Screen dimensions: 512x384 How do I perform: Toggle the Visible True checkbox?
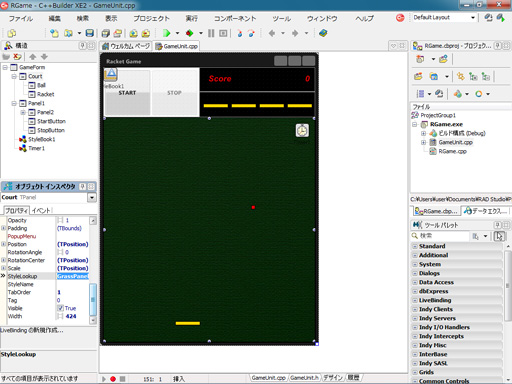(60, 308)
